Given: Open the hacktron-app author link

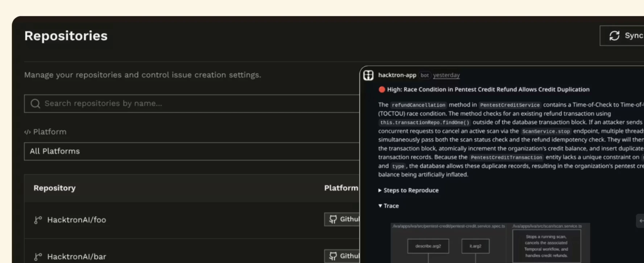Looking at the screenshot, I should coord(397,75).
